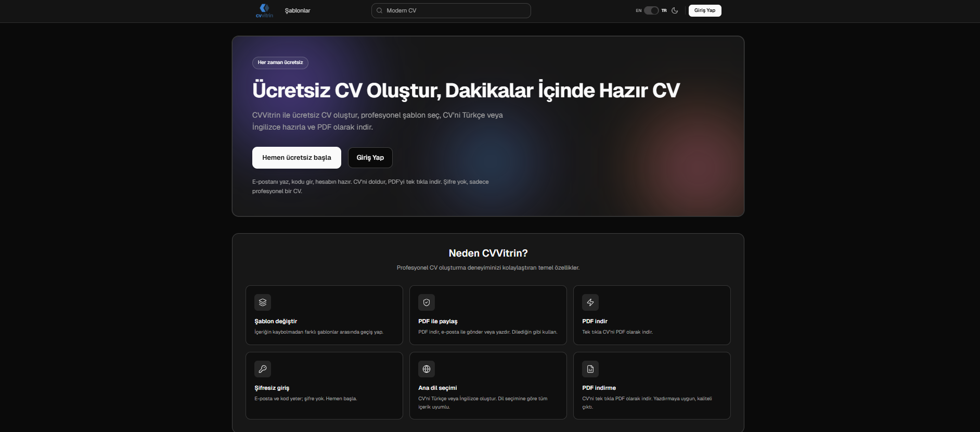Click the Hemen ücretsiz başla button
This screenshot has height=432, width=980.
click(x=296, y=158)
